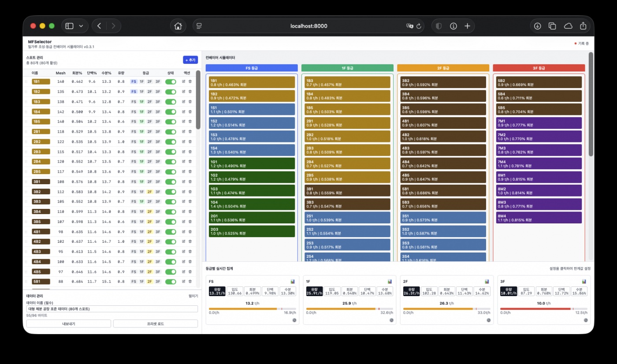Image resolution: width=617 pixels, height=364 pixels.
Task: Click the Safari share icon
Action: click(x=583, y=26)
